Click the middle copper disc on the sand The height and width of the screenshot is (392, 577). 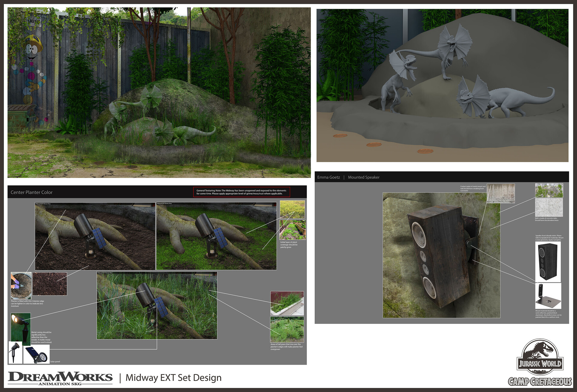point(374,145)
